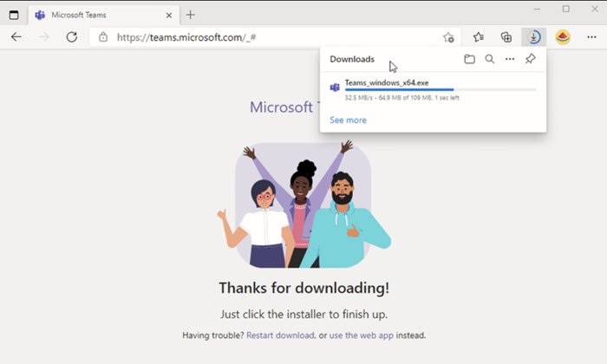
Task: Open Edge Settings and more menu
Action: tap(591, 37)
